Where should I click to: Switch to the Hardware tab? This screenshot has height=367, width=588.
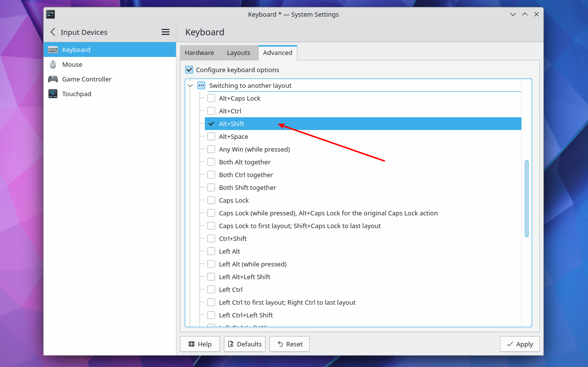(199, 52)
